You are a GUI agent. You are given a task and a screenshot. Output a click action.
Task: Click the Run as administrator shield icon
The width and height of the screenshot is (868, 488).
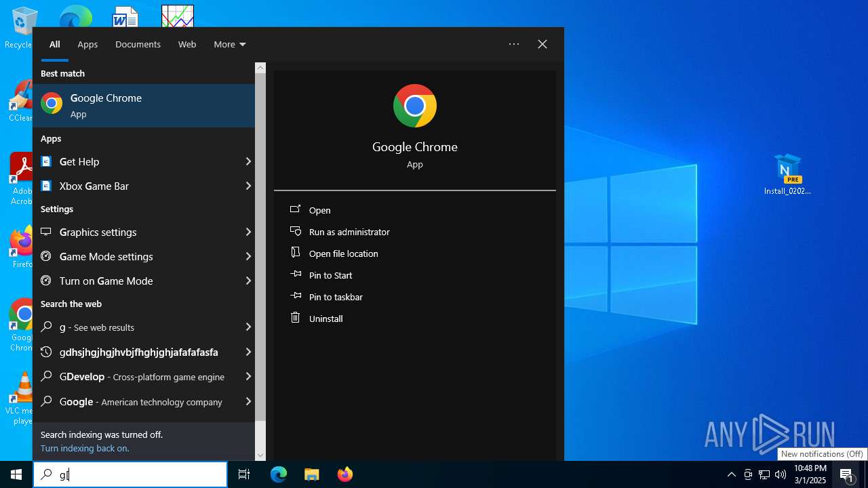(295, 231)
